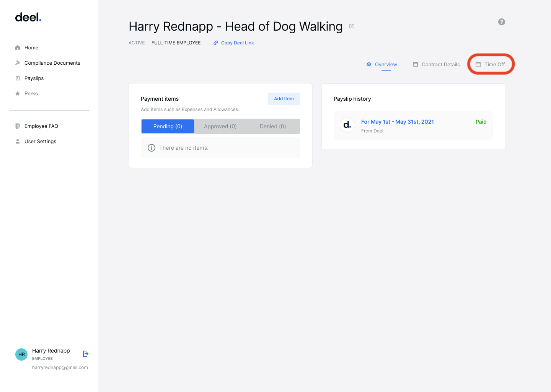Click the 'Payslip history' heading
551x392 pixels.
pyautogui.click(x=352, y=99)
